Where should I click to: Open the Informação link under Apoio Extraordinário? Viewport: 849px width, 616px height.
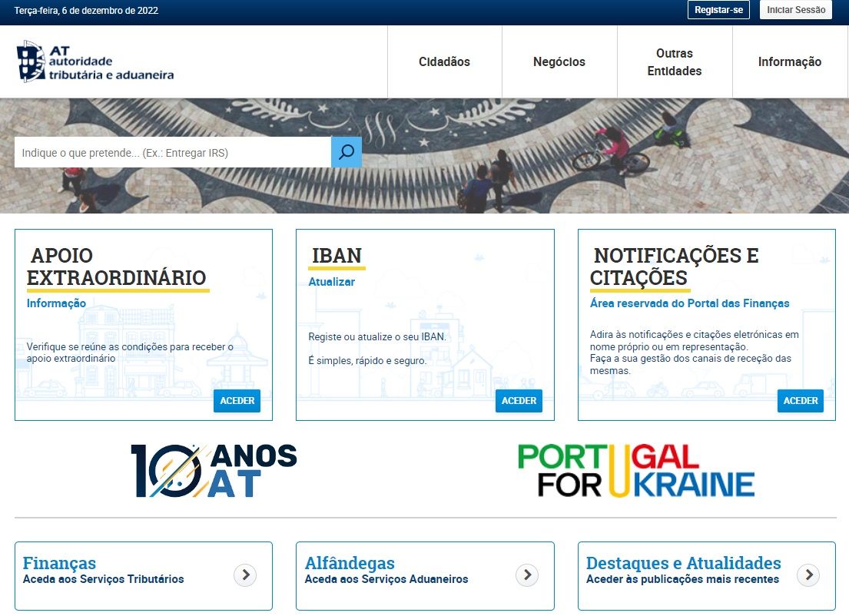pyautogui.click(x=56, y=303)
